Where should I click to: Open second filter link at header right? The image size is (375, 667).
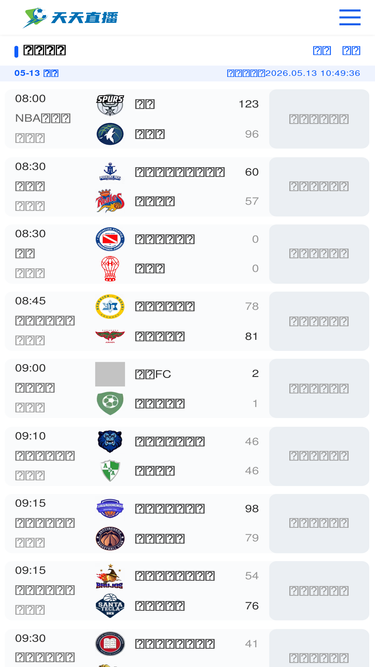pyautogui.click(x=351, y=51)
